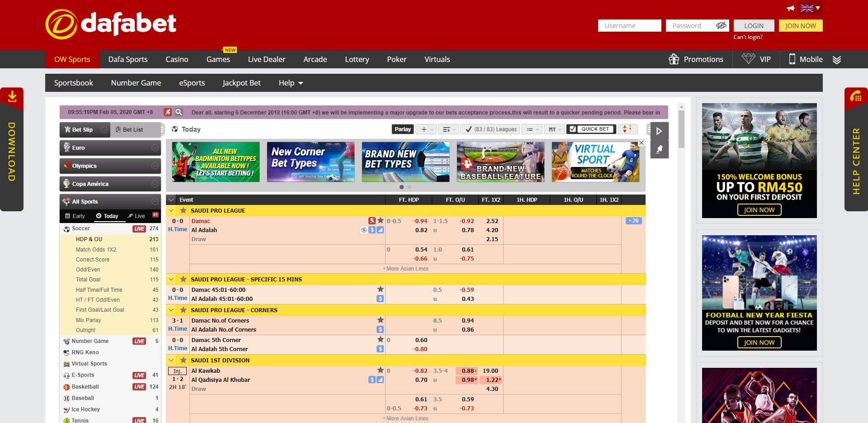
Task: Open the Dafa Sports tab
Action: click(128, 59)
